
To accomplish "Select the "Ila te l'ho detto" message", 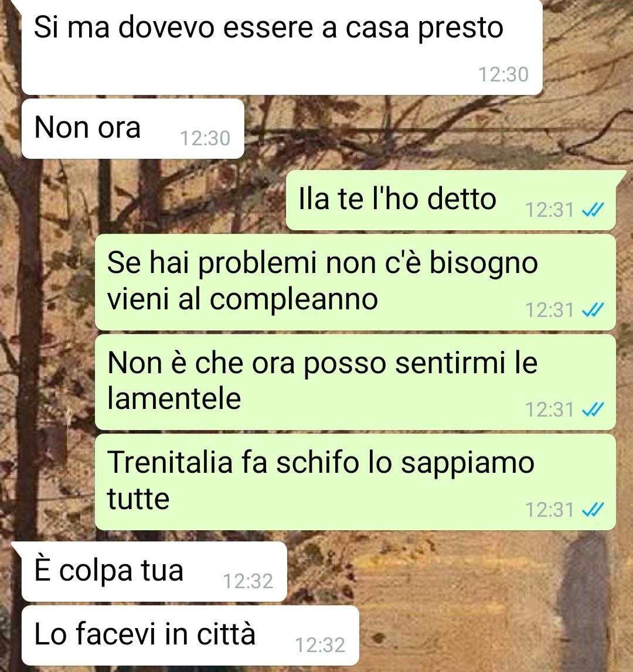I will 451,200.
